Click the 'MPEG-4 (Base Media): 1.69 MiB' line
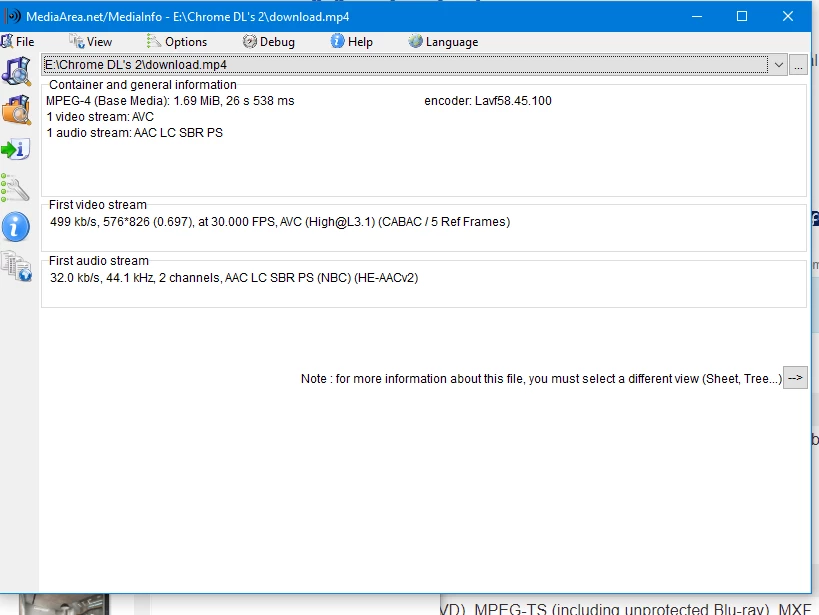Image resolution: width=819 pixels, height=615 pixels. 170,101
